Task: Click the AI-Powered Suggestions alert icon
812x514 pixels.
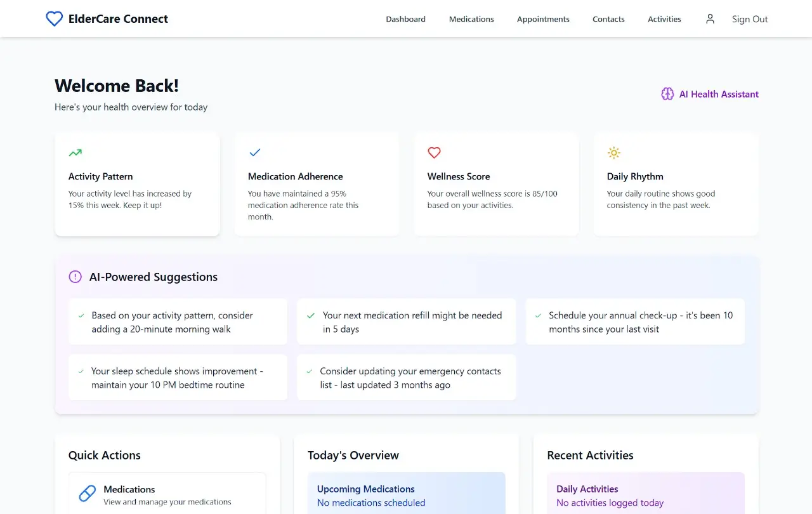Action: 75,277
